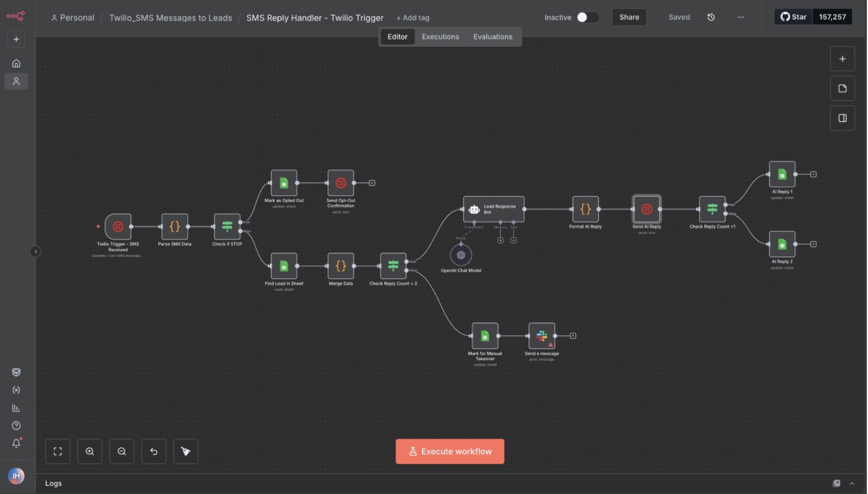868x494 pixels.
Task: Open Personal section in sidebar
Action: click(16, 81)
